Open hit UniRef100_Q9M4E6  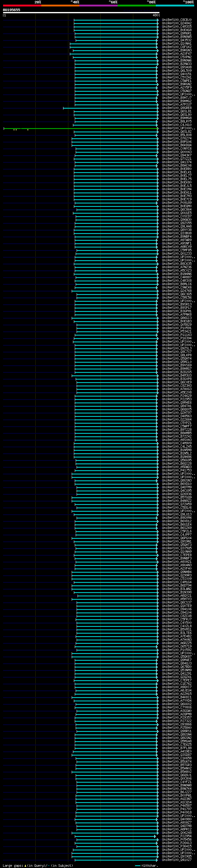(176, 403)
